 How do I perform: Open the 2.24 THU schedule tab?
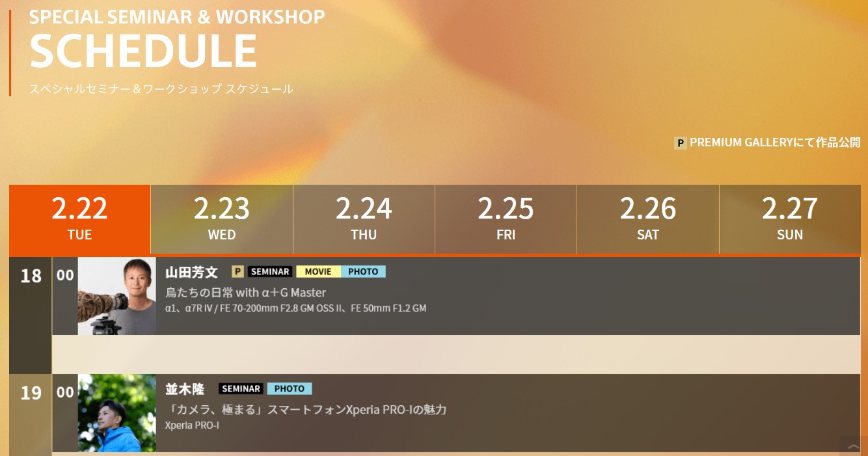coord(364,219)
